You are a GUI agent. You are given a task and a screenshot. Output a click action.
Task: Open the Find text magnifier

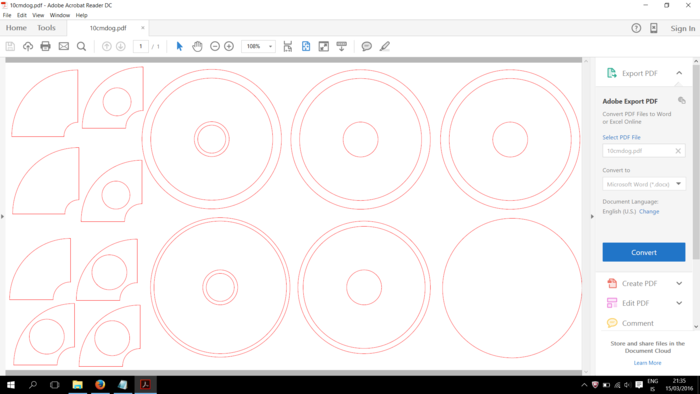(81, 46)
